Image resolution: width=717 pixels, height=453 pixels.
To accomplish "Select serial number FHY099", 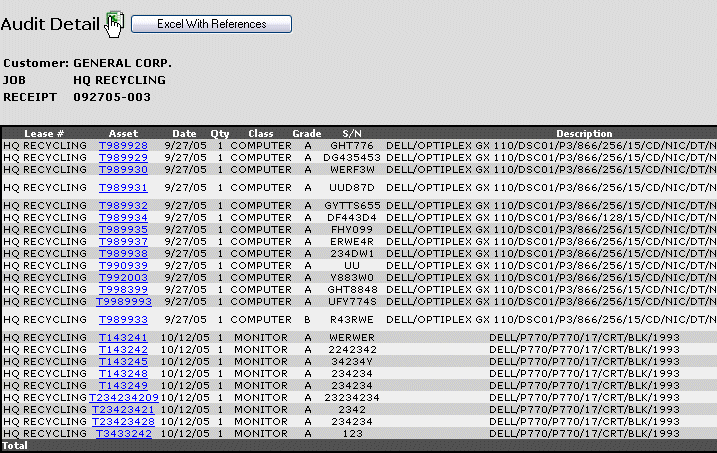I will [352, 229].
